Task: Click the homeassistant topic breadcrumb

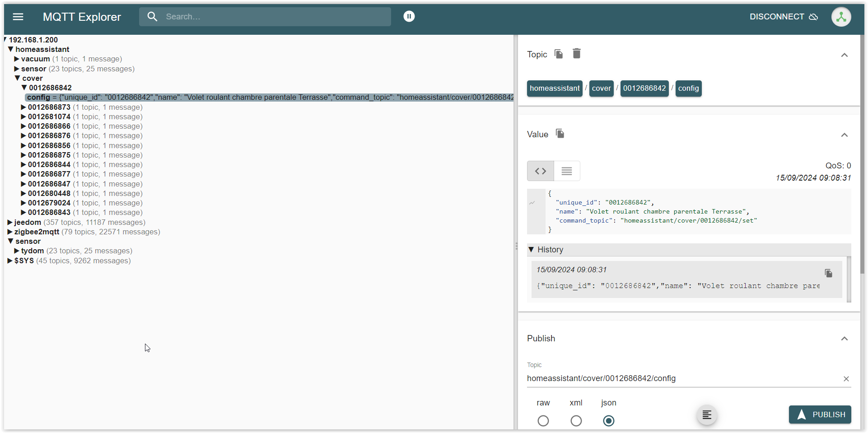Action: [x=555, y=88]
